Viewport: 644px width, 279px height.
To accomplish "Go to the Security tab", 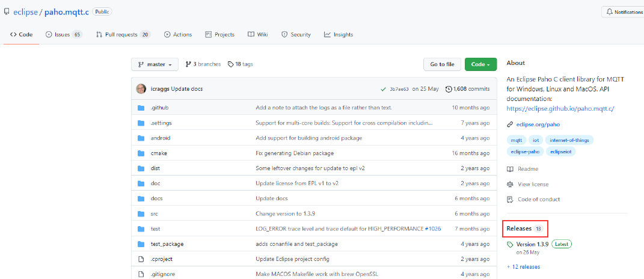I will [296, 34].
